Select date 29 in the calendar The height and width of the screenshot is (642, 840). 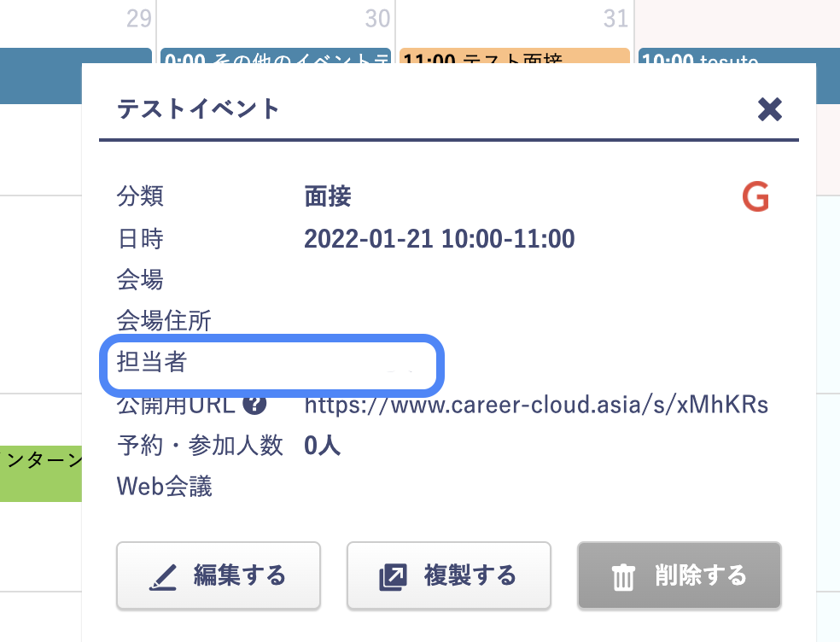click(x=138, y=18)
